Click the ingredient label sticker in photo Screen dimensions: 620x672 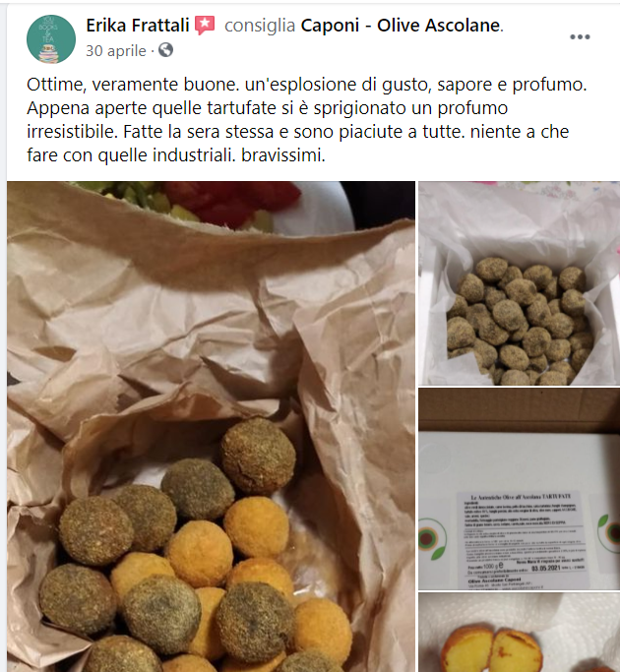click(x=524, y=540)
